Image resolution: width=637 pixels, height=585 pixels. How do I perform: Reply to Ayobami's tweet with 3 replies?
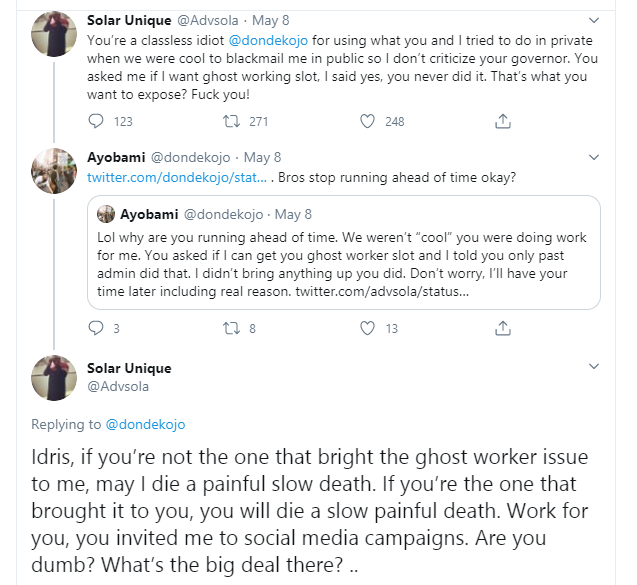click(x=97, y=328)
